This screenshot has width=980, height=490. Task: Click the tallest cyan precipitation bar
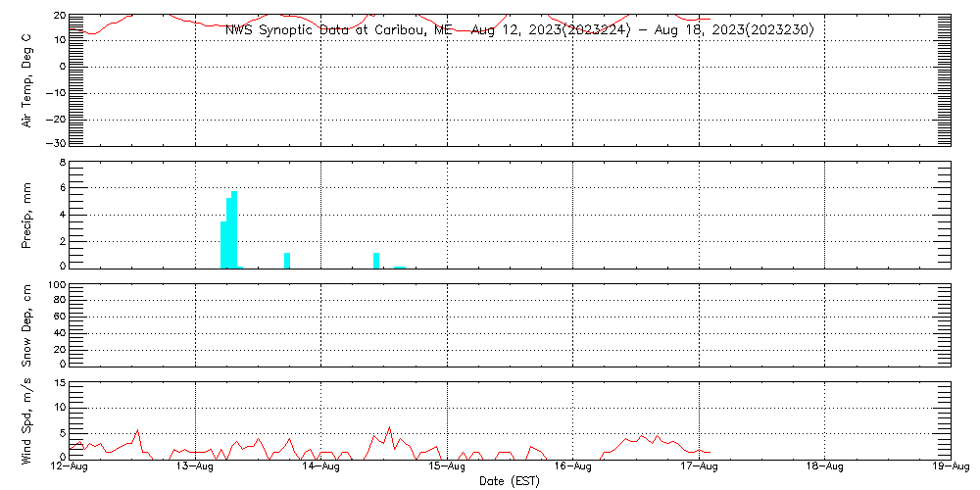click(234, 229)
